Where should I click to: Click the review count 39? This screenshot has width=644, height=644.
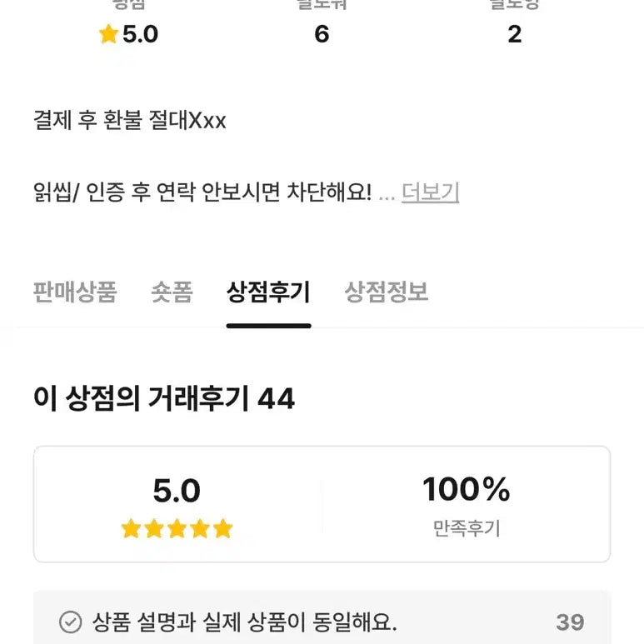tap(570, 622)
